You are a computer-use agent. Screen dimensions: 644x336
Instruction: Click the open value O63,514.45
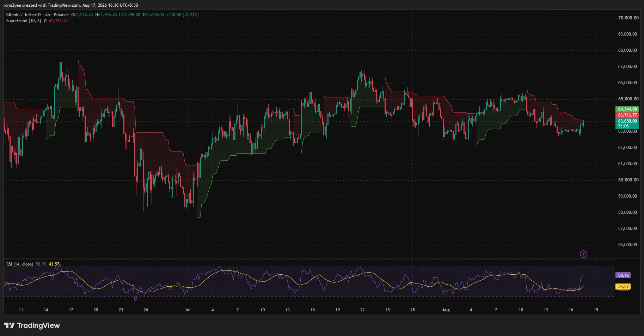82,15
